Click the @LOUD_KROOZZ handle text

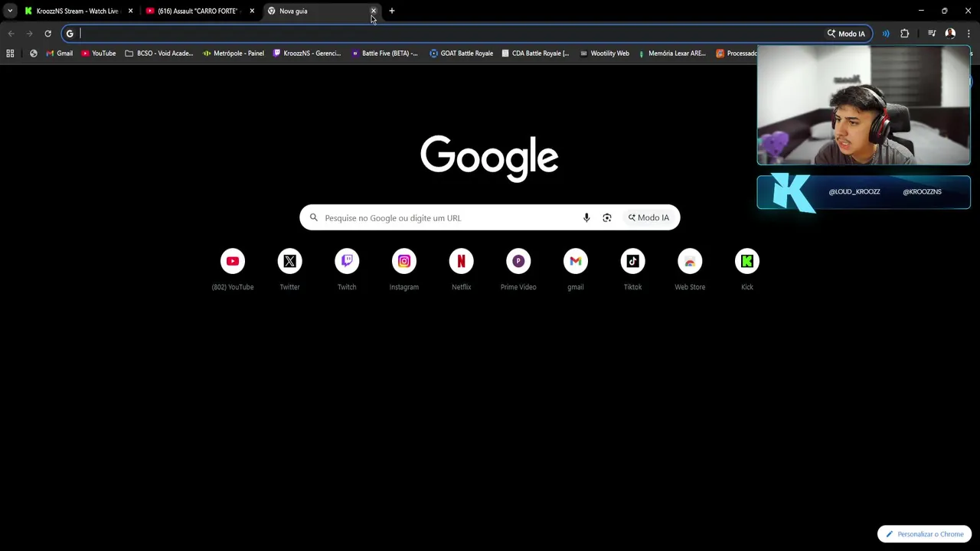pyautogui.click(x=854, y=192)
